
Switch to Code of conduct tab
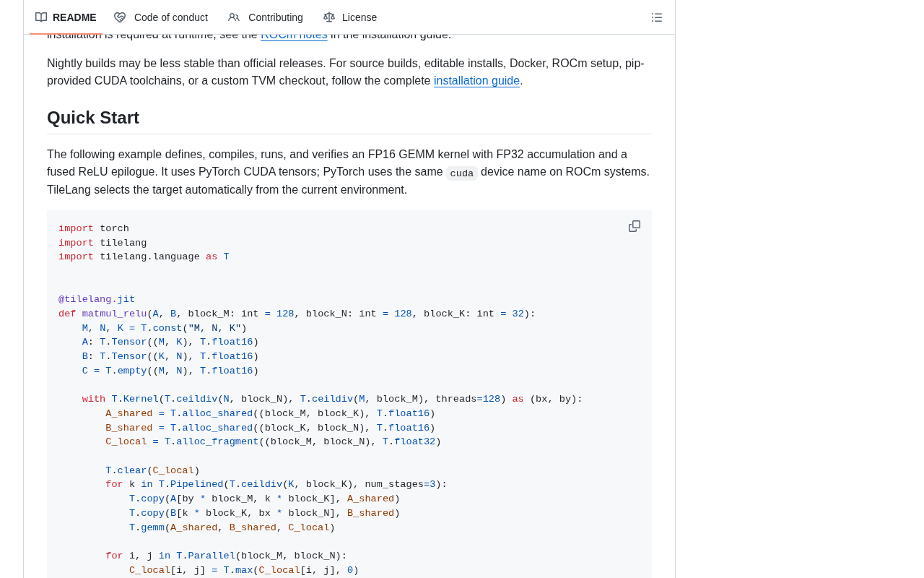coord(161,17)
